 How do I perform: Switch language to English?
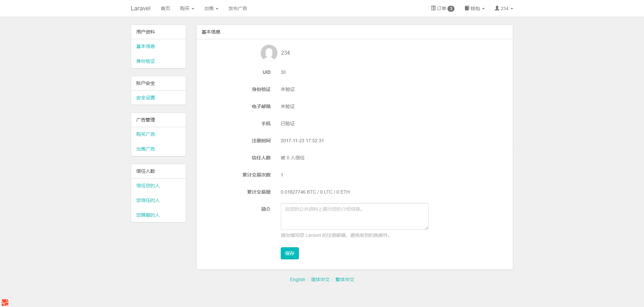(x=298, y=279)
